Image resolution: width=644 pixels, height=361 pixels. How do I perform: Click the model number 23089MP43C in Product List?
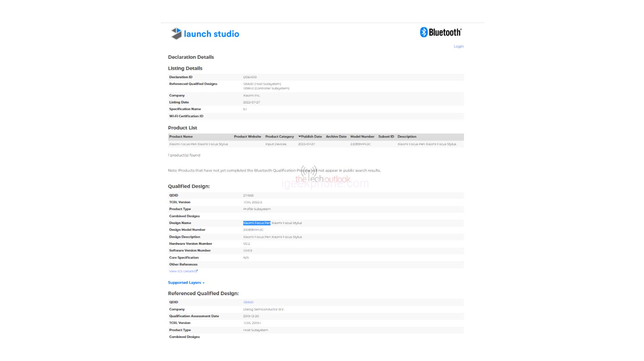tap(360, 144)
